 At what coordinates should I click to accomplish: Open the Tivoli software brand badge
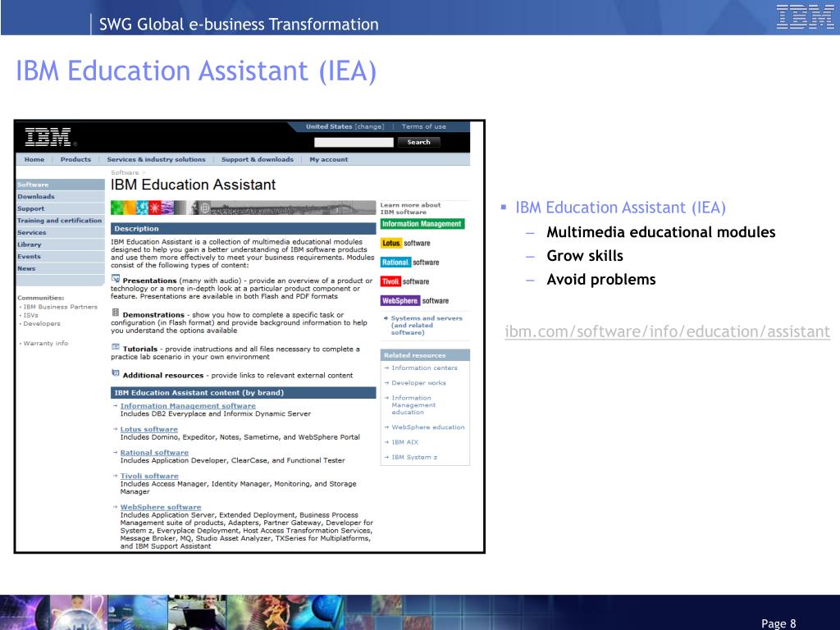405,282
